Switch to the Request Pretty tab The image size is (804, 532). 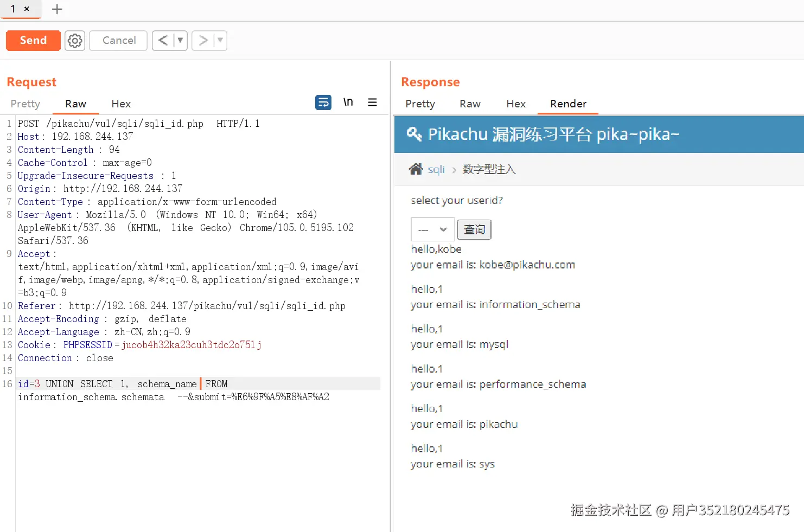[x=25, y=104]
